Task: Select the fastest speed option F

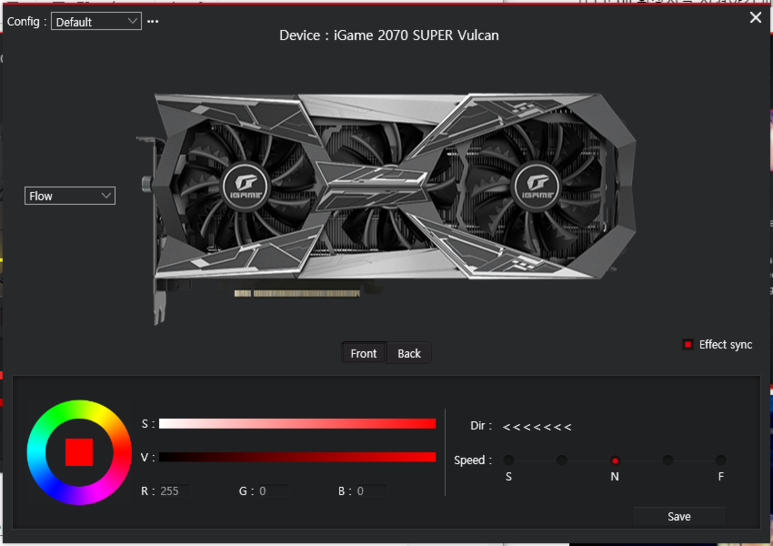Action: (721, 461)
